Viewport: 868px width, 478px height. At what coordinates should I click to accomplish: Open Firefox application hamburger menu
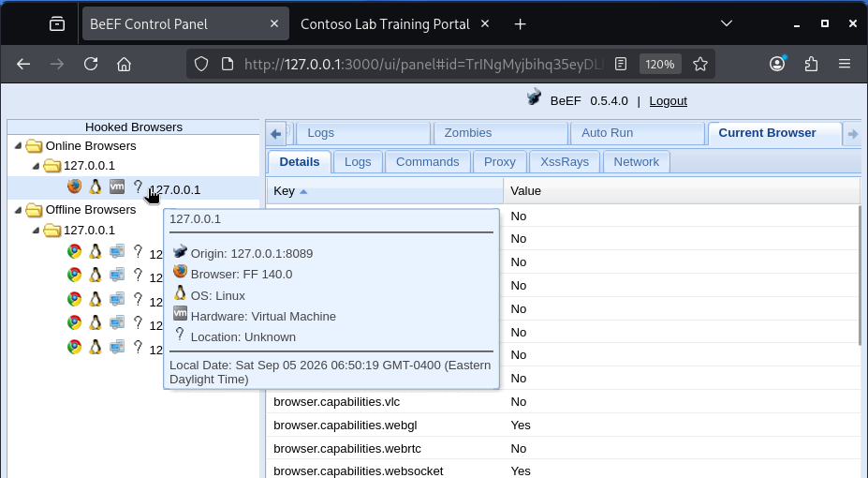pyautogui.click(x=845, y=65)
